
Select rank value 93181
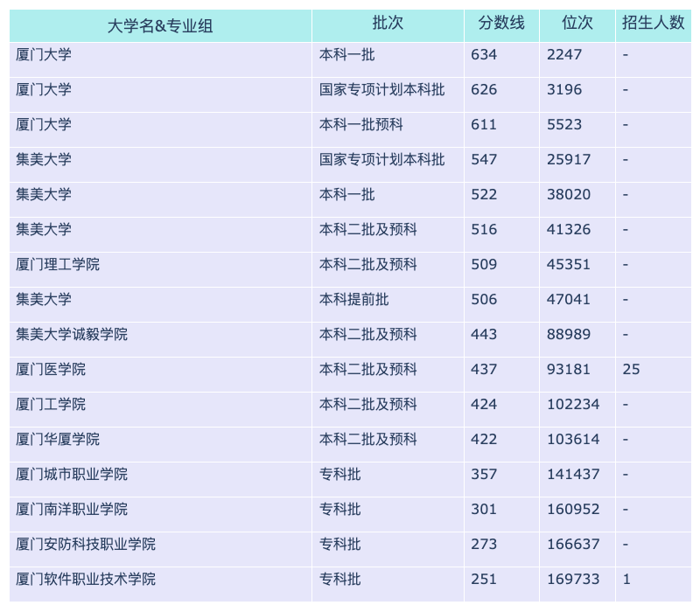tap(569, 369)
